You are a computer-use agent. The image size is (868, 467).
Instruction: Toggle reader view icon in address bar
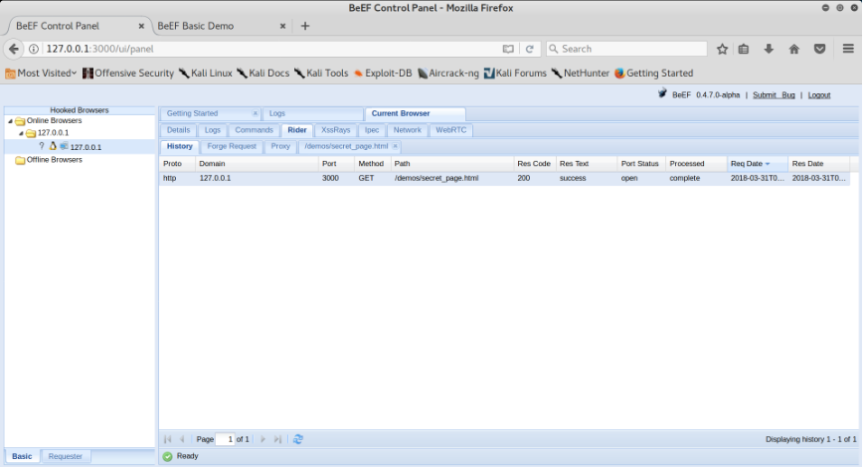(x=508, y=49)
